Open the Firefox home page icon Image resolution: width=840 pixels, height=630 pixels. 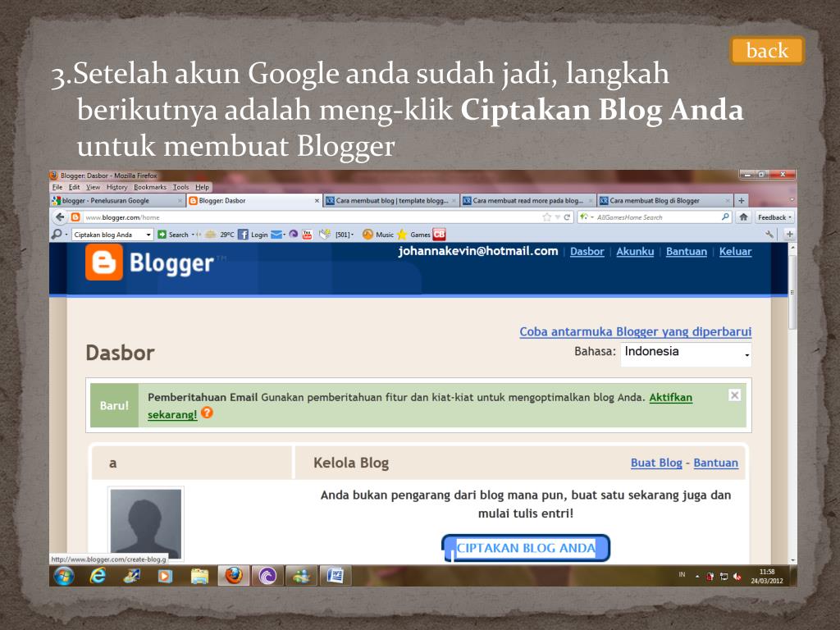click(x=743, y=217)
